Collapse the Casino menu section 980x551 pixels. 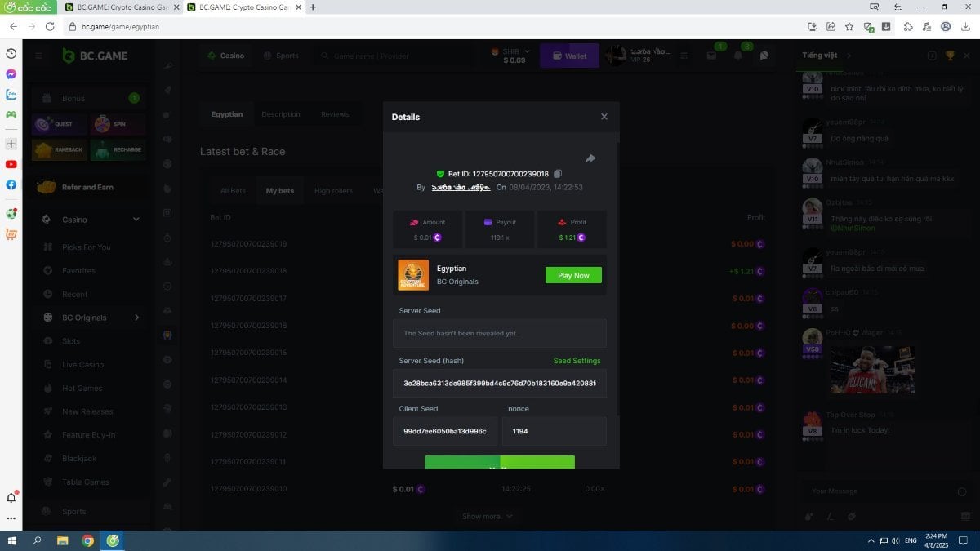[136, 220]
